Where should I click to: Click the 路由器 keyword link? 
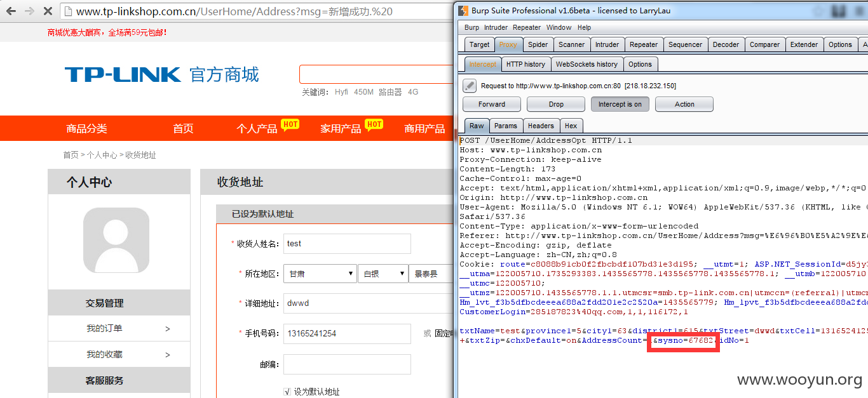[x=390, y=92]
